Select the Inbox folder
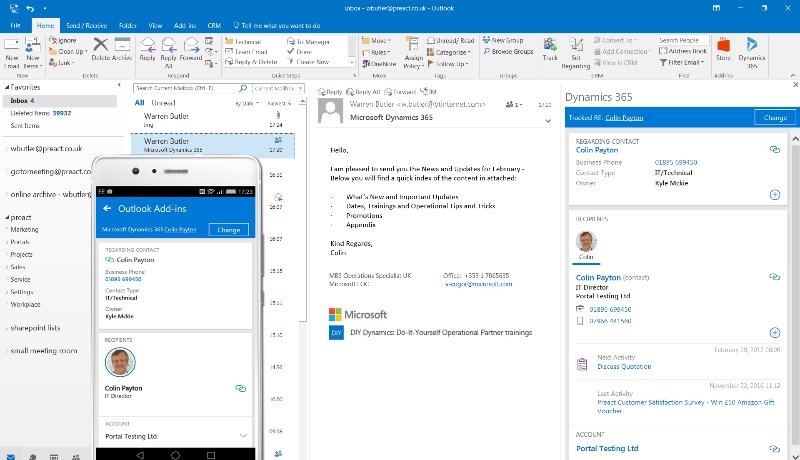800x460 pixels. pyautogui.click(x=60, y=100)
